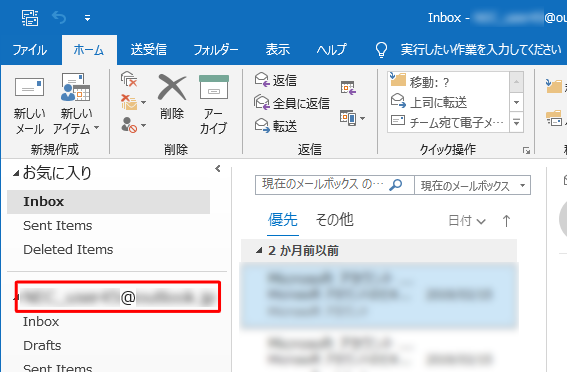Create a 新しいメール
The image size is (567, 372).
tap(29, 106)
